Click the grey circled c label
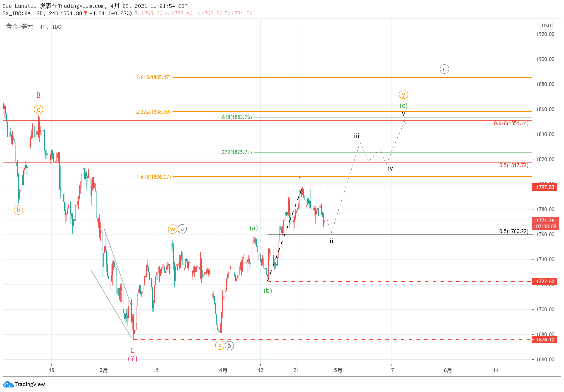The height and width of the screenshot is (392, 564). [x=444, y=69]
